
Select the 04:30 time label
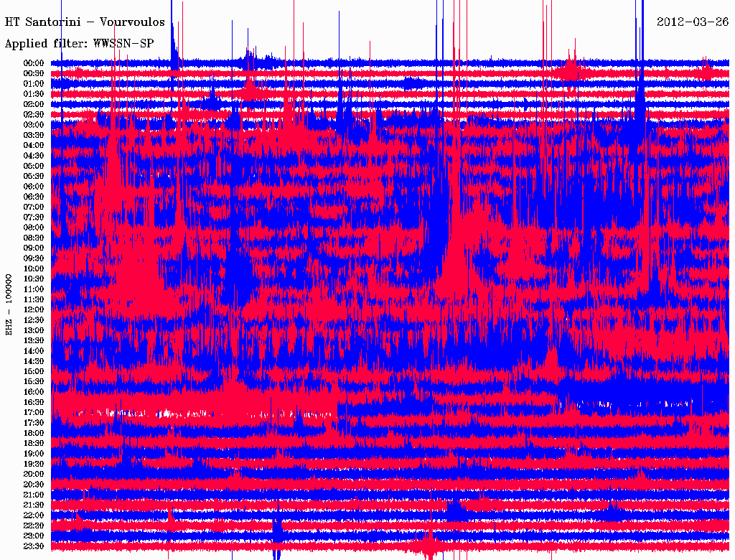[34, 156]
